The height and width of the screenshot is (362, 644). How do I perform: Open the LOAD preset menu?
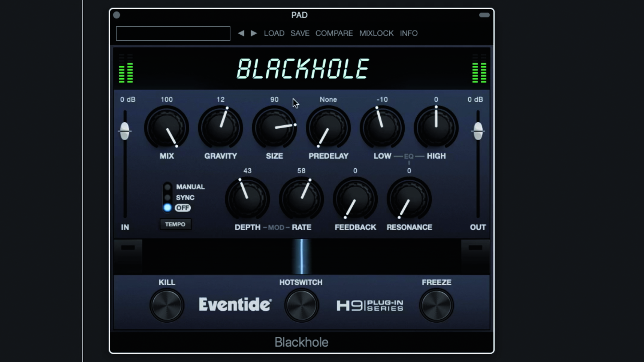tap(274, 33)
